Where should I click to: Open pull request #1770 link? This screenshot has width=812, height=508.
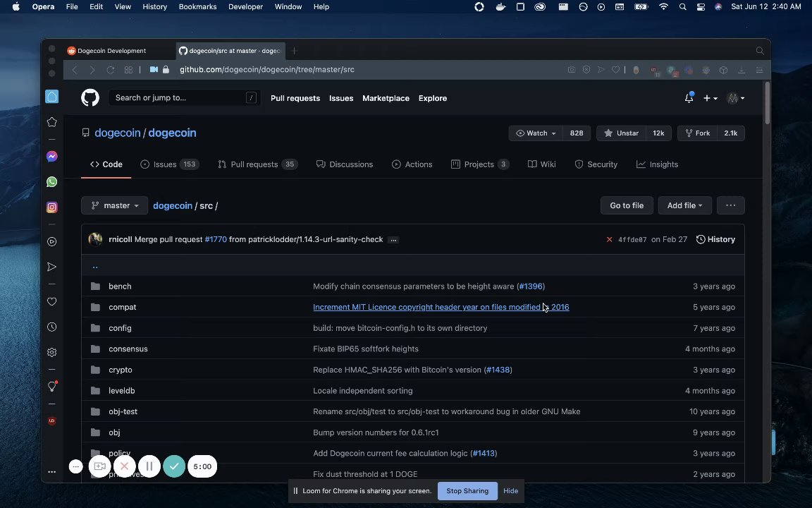coord(216,239)
